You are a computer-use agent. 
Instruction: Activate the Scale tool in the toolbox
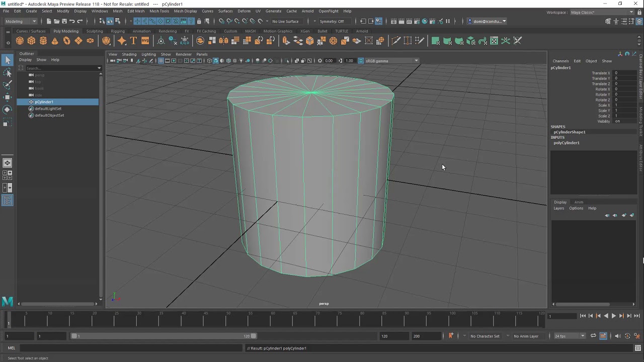click(7, 122)
